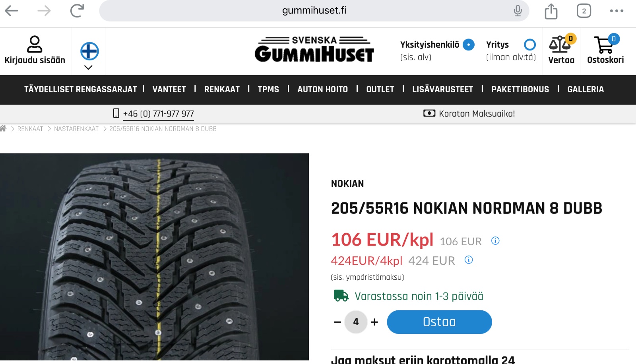636x364 pixels.
Task: Click the browser back arrow
Action: point(12,11)
